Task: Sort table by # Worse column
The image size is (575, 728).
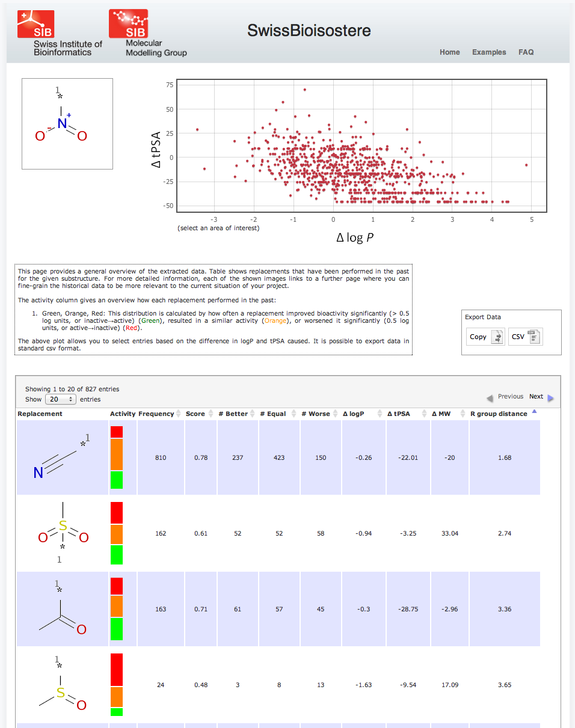Action: point(320,414)
